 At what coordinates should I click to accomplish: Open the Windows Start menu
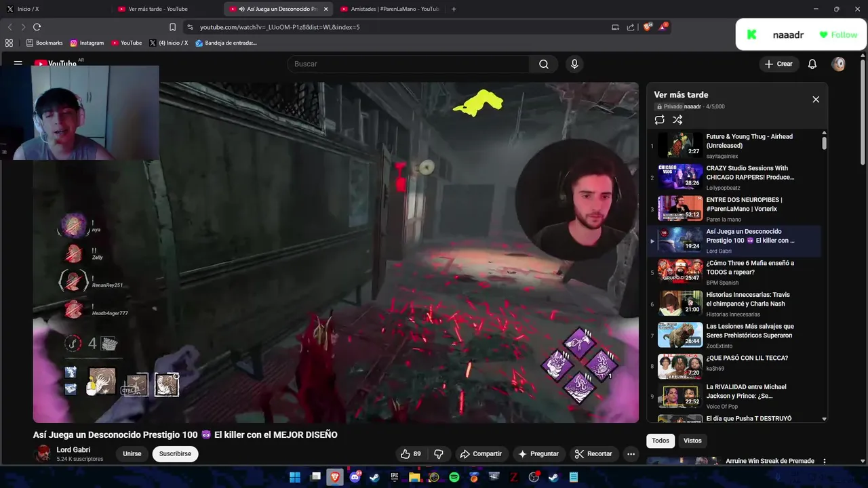295,477
